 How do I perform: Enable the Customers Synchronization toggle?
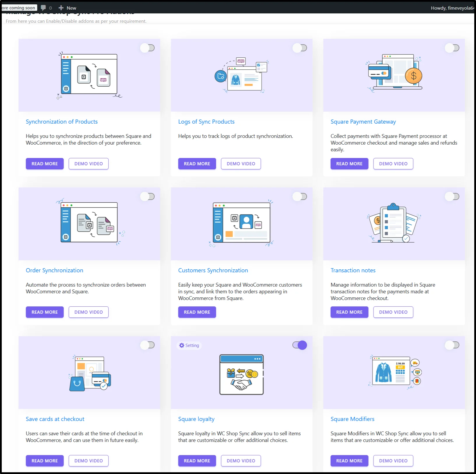click(x=300, y=196)
